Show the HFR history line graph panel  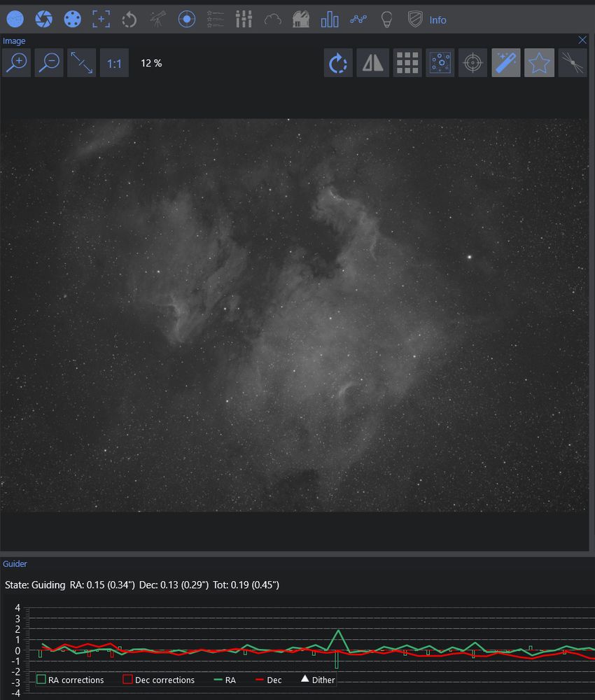tap(358, 19)
